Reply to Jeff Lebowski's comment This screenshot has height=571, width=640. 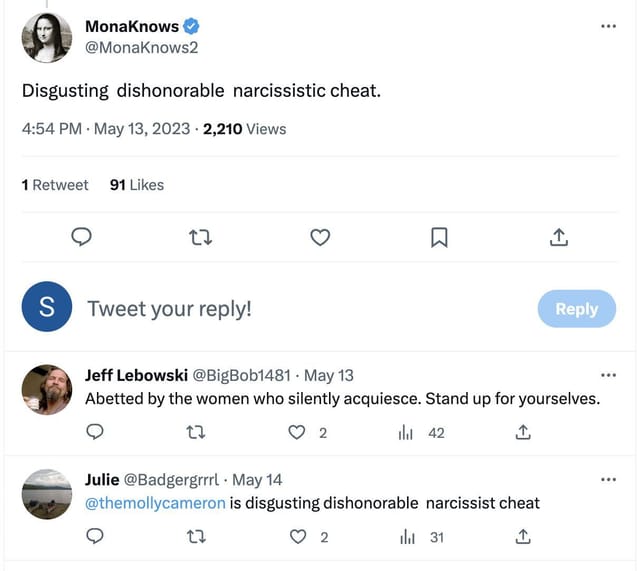[95, 433]
